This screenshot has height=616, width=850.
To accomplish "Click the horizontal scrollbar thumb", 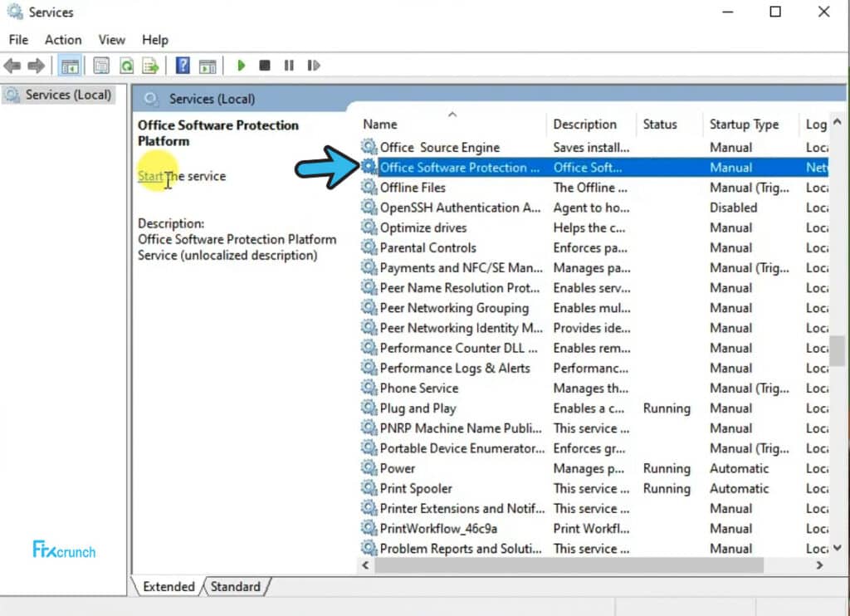I will pos(569,565).
